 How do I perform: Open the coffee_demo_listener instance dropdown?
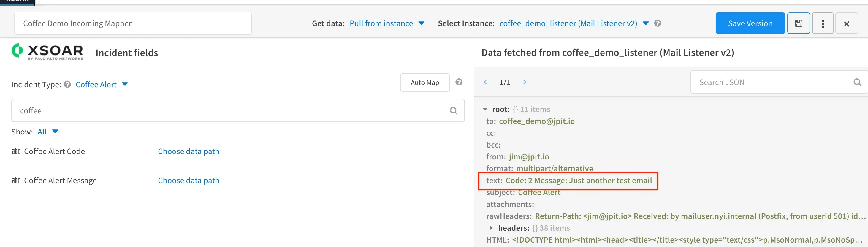(574, 23)
